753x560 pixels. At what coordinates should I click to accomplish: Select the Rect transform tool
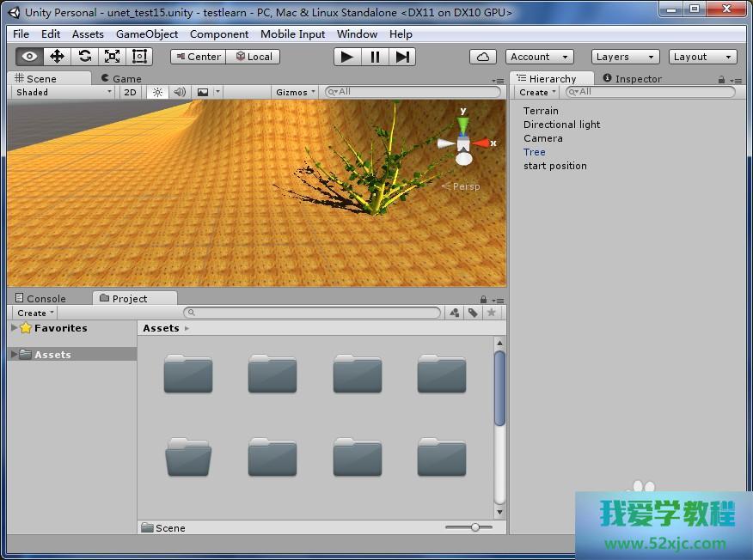pos(139,57)
